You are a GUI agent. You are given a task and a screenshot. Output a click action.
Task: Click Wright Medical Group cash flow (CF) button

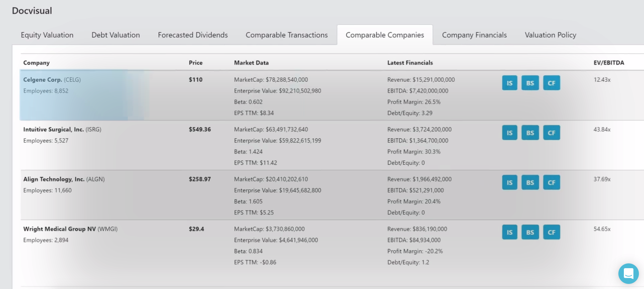point(551,232)
